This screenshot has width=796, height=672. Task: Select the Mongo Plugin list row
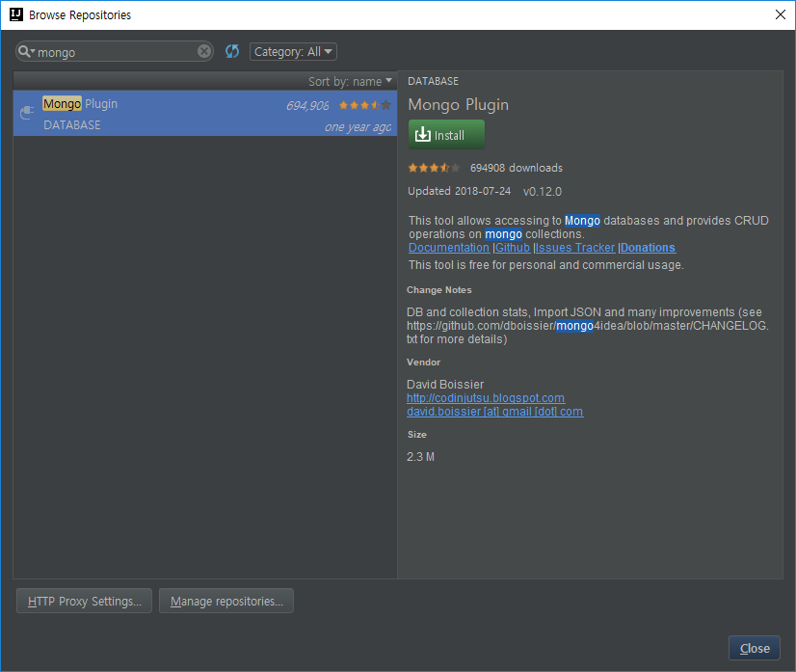click(x=205, y=113)
